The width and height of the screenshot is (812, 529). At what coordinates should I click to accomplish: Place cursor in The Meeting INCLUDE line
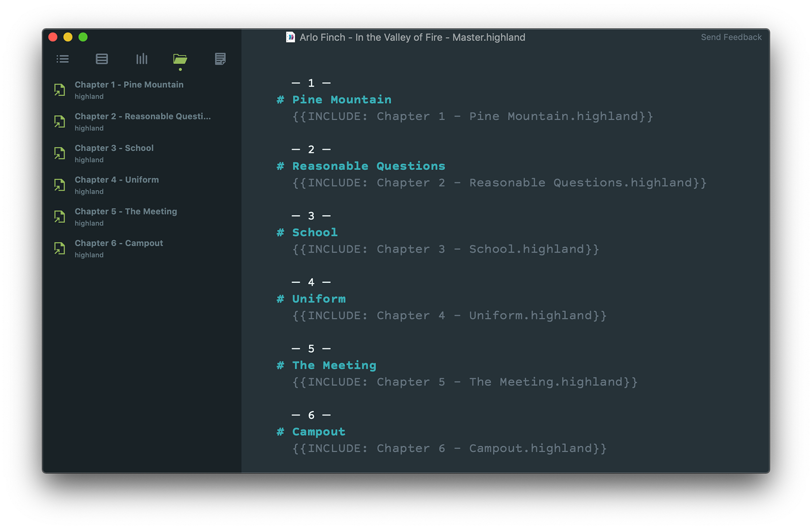(x=464, y=382)
